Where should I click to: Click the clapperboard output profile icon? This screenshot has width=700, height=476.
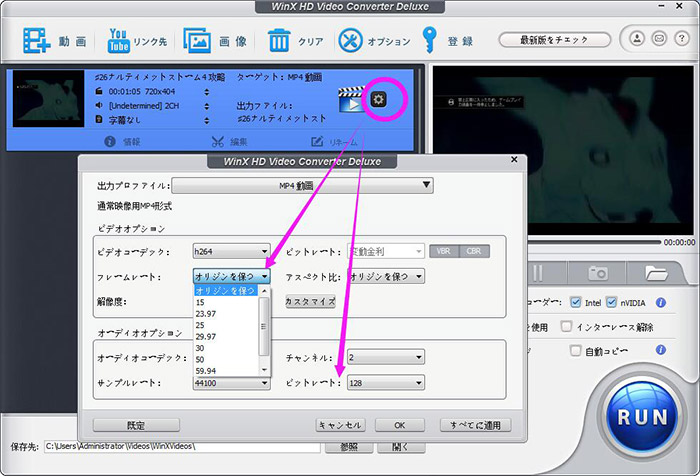351,100
